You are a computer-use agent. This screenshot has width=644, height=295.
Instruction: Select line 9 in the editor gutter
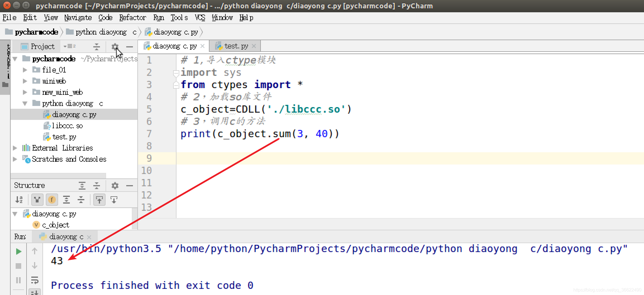(149, 158)
